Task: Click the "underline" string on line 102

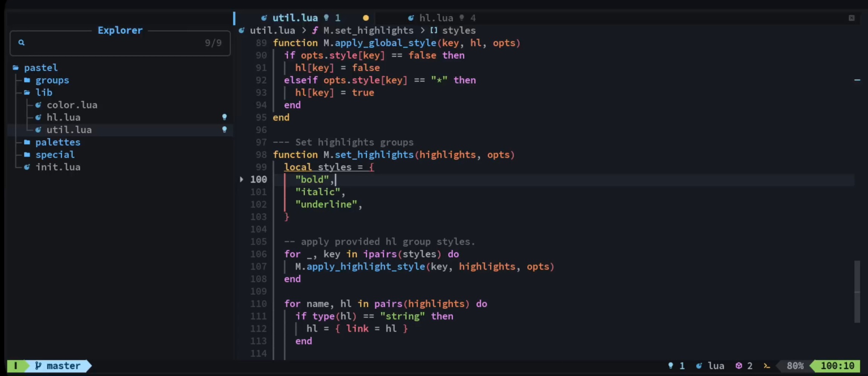Action: click(x=326, y=204)
